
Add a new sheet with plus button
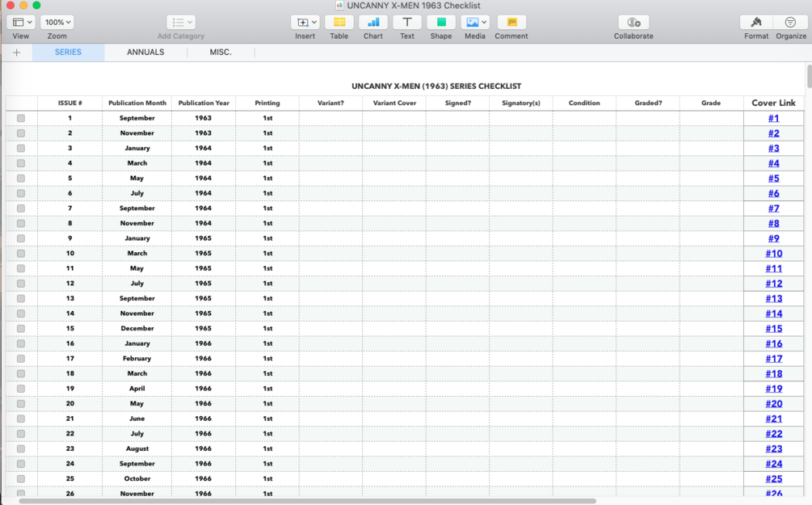click(x=17, y=53)
